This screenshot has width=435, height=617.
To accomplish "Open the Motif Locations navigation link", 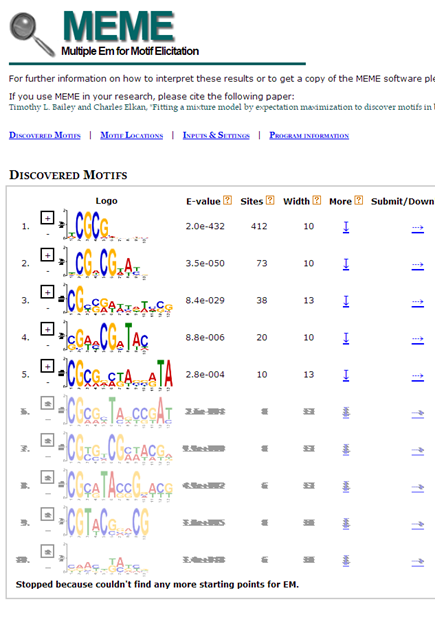I will tap(131, 135).
